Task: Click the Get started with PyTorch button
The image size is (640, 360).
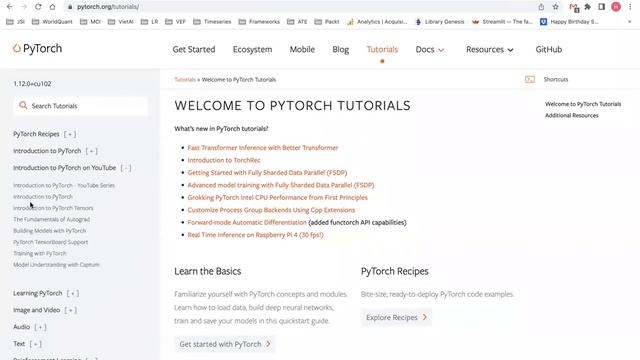Action: click(225, 344)
